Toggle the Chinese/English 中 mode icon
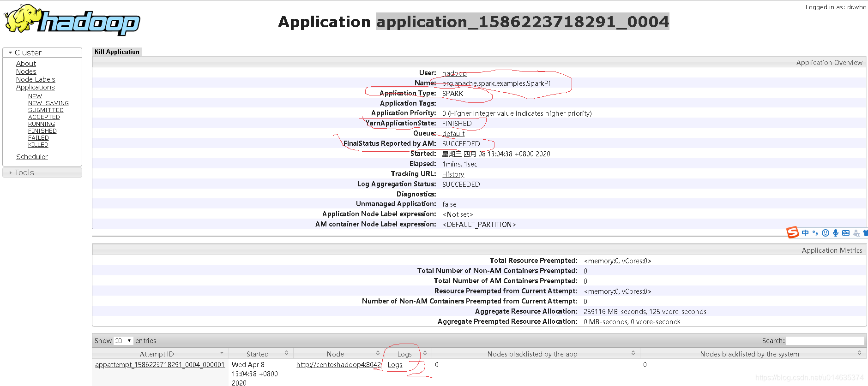This screenshot has width=868, height=386. click(805, 233)
